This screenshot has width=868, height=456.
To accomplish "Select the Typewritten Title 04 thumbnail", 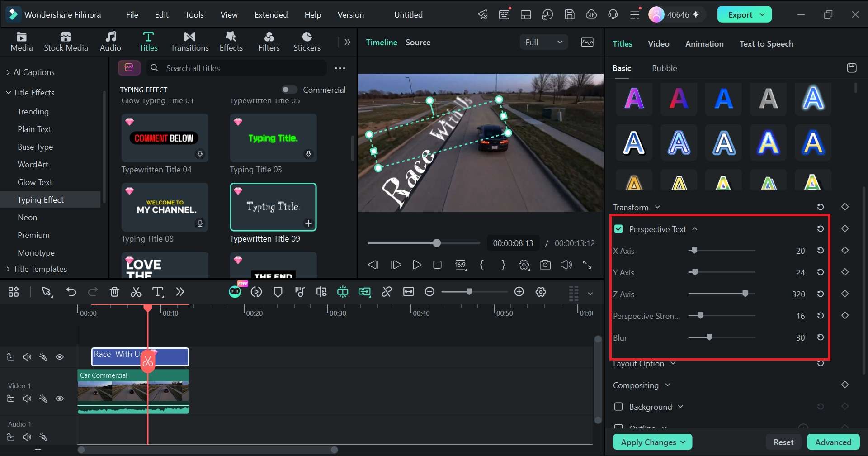I will tap(165, 138).
